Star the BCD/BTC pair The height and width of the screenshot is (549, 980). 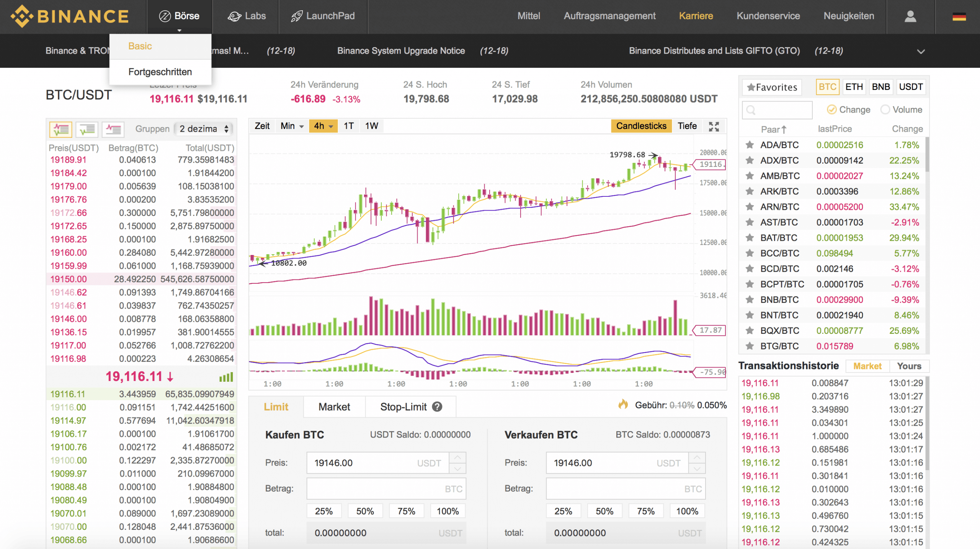point(750,269)
